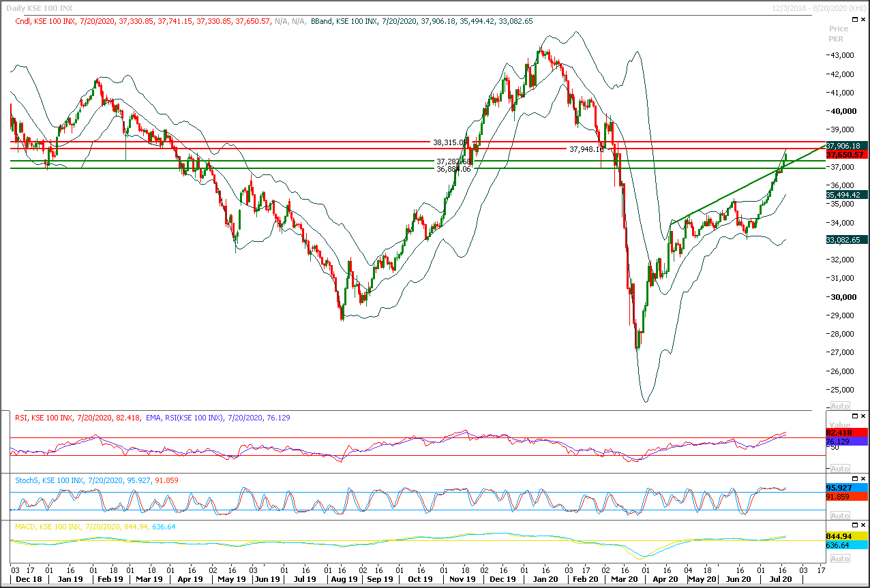870x588 pixels.
Task: Click the 37,948.18 resistance line label
Action: (586, 149)
